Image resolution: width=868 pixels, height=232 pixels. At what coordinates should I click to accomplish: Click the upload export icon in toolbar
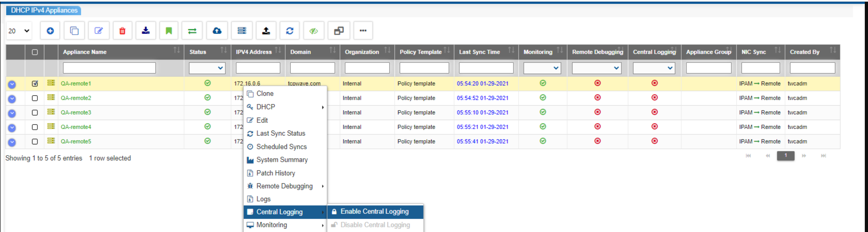(266, 31)
